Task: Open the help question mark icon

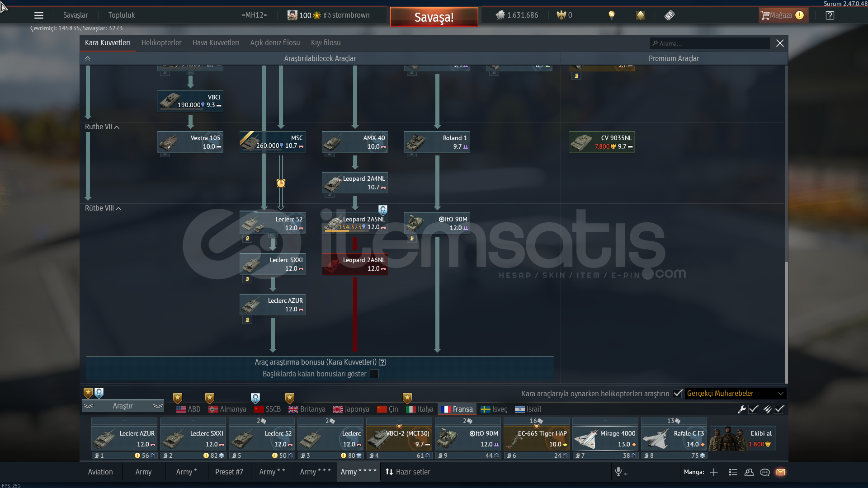Action: (830, 15)
